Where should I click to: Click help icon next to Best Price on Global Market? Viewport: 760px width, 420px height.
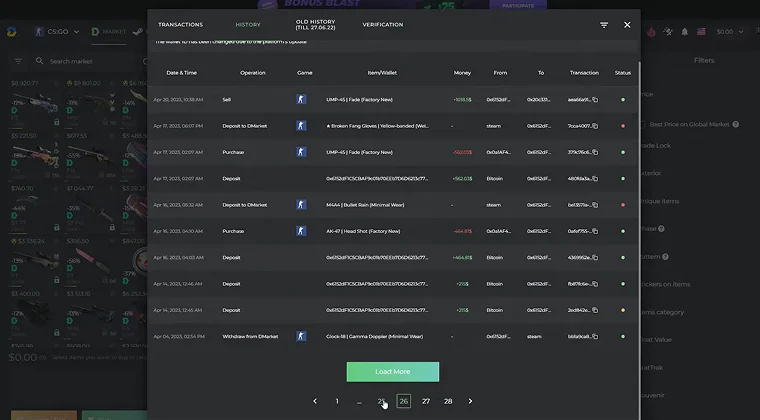(x=736, y=124)
